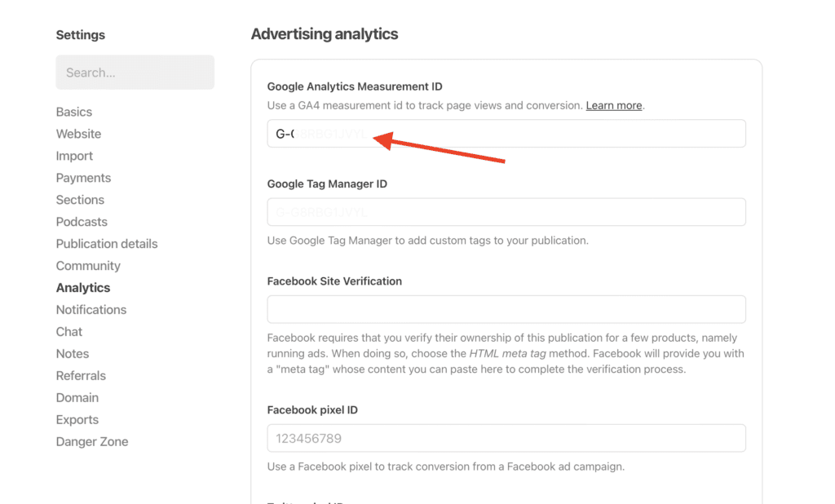Click the Learn more link
835x504 pixels.
click(614, 106)
